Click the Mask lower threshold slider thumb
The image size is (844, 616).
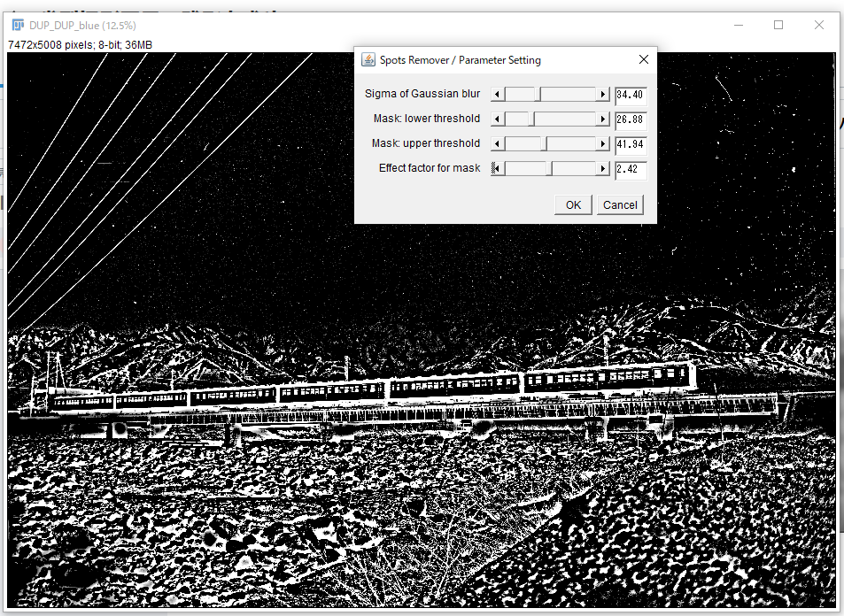(531, 119)
